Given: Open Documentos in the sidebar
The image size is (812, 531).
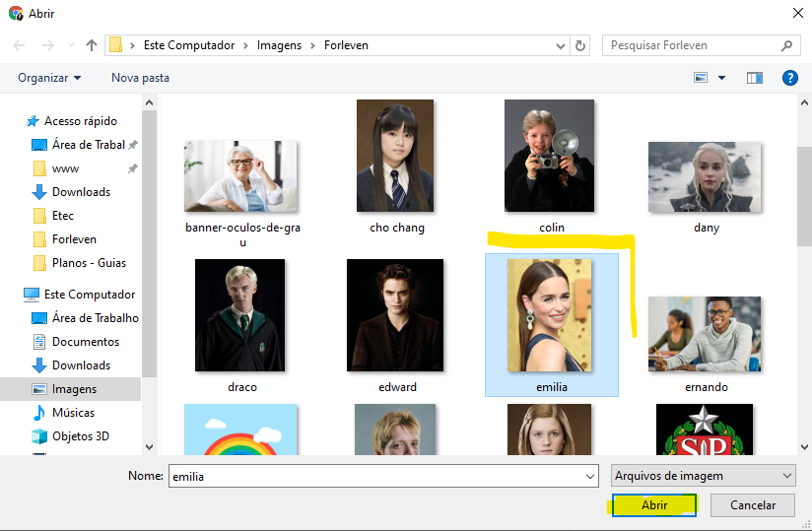Looking at the screenshot, I should (x=86, y=342).
